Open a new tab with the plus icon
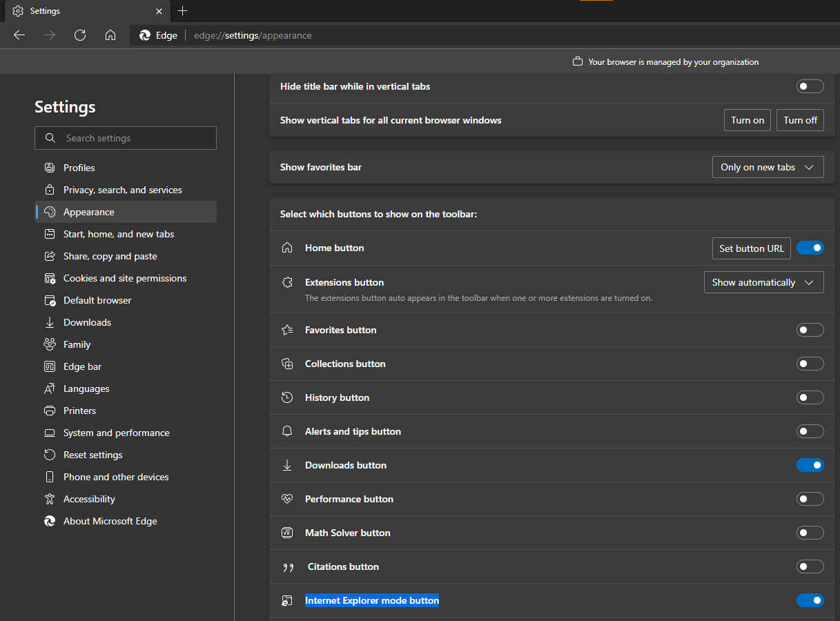This screenshot has width=840, height=621. coord(182,11)
